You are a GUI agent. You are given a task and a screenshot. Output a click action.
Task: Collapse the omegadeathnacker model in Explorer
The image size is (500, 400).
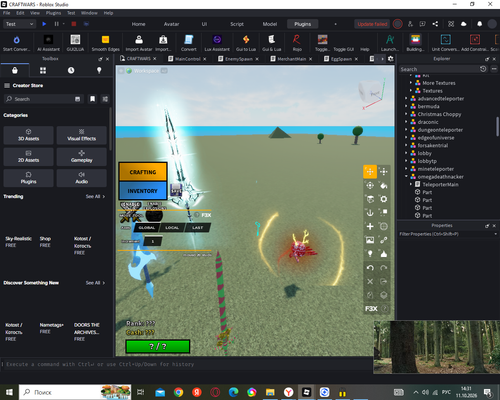(406, 177)
